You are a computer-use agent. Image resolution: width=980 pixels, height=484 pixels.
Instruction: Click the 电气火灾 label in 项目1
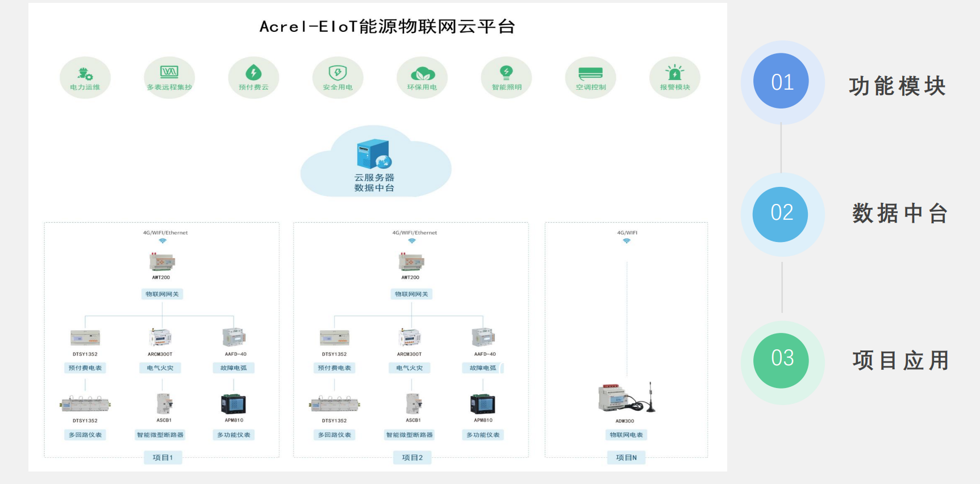pyautogui.click(x=160, y=368)
